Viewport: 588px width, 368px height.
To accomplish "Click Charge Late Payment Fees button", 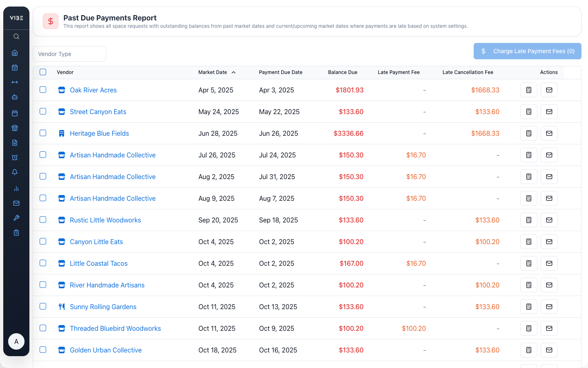I will point(527,51).
